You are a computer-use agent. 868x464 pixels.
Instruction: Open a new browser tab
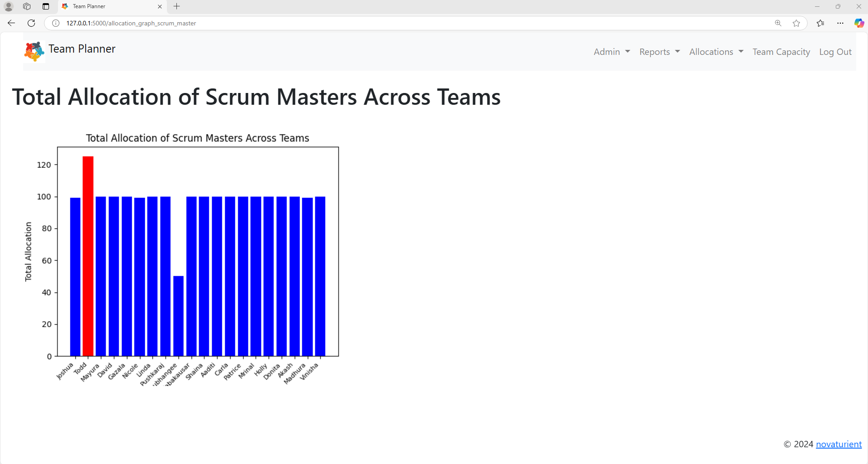[177, 6]
